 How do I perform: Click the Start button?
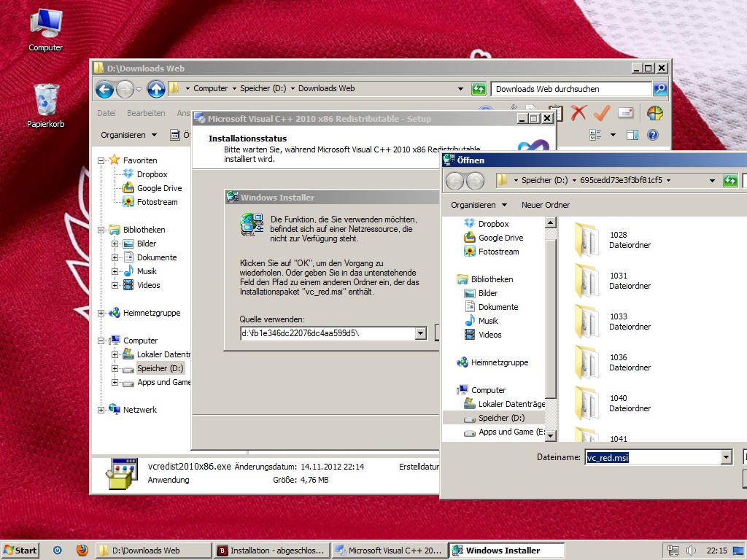[x=20, y=550]
